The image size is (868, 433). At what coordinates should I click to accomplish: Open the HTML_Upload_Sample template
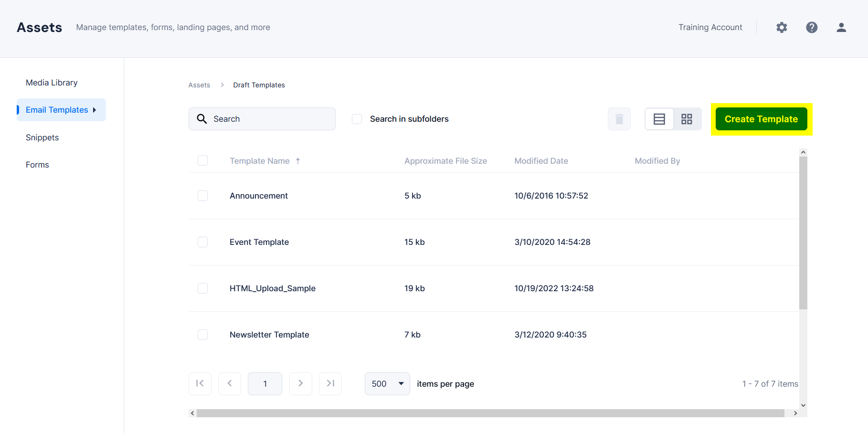[x=273, y=288]
